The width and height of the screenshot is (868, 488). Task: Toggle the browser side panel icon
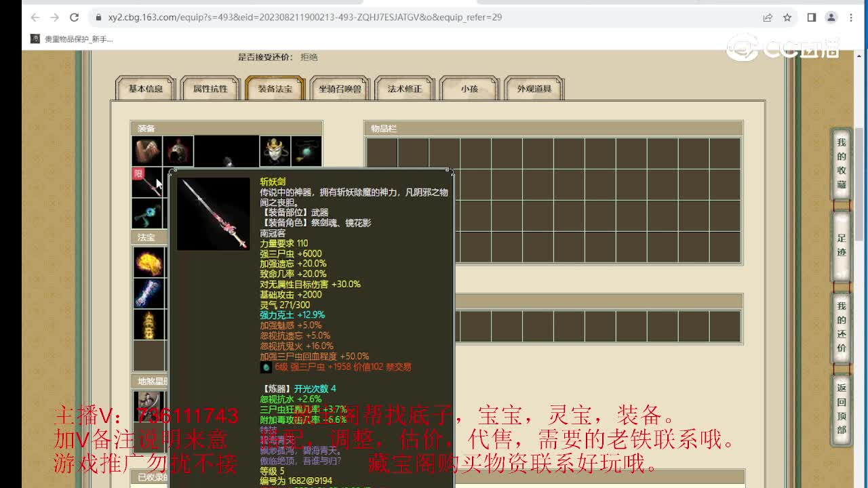(812, 18)
